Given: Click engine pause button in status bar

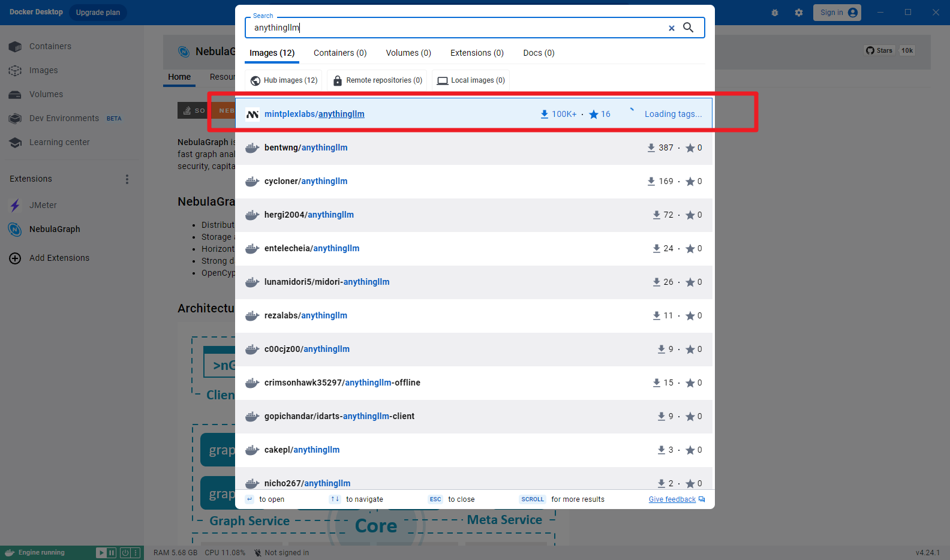Looking at the screenshot, I should click(111, 553).
